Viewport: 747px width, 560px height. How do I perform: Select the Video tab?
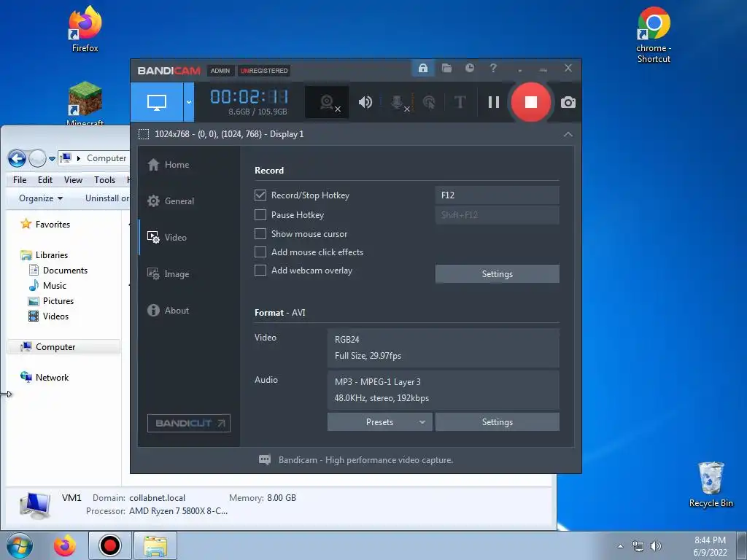[167, 237]
